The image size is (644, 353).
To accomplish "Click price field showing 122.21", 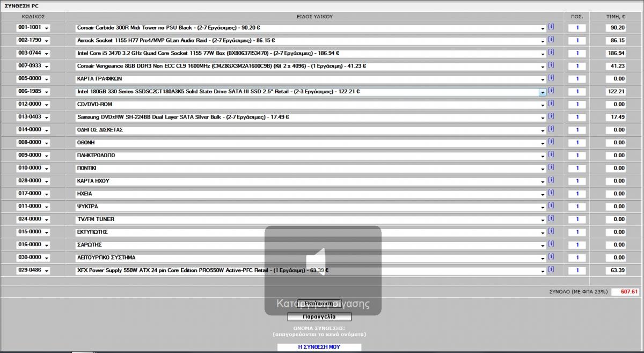I will click(616, 92).
